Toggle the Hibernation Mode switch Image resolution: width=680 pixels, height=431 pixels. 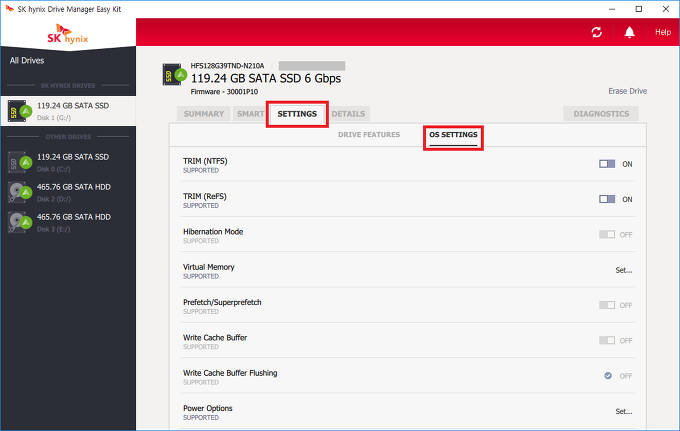point(607,234)
